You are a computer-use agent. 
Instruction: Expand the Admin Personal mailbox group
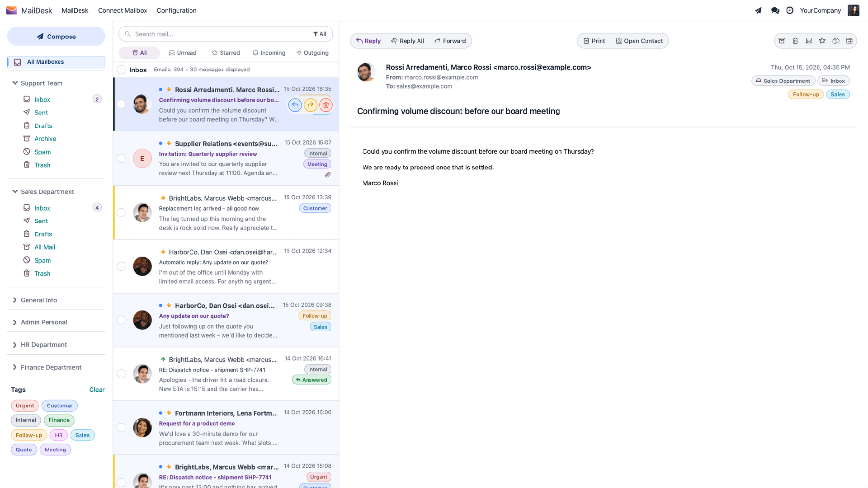[15, 322]
